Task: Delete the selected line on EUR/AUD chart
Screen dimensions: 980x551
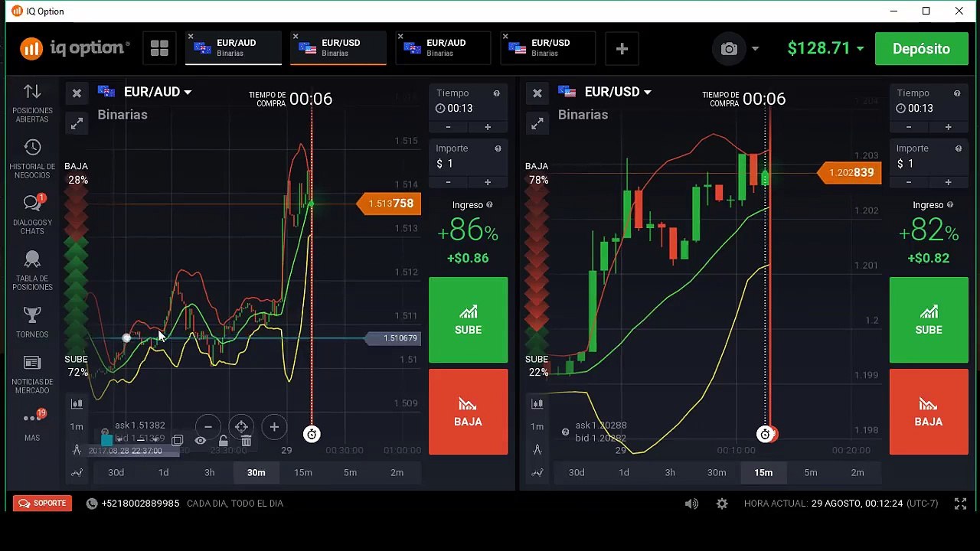Action: click(246, 441)
